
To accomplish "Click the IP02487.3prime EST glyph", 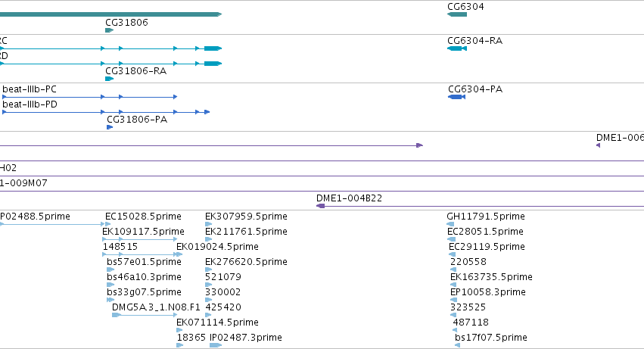I will [x=216, y=345].
